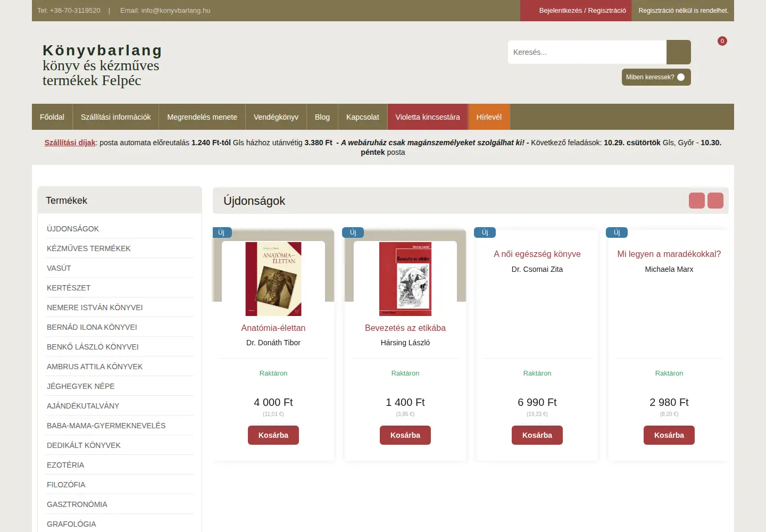The width and height of the screenshot is (766, 532).
Task: Focus the Keresés search field
Action: tap(587, 52)
